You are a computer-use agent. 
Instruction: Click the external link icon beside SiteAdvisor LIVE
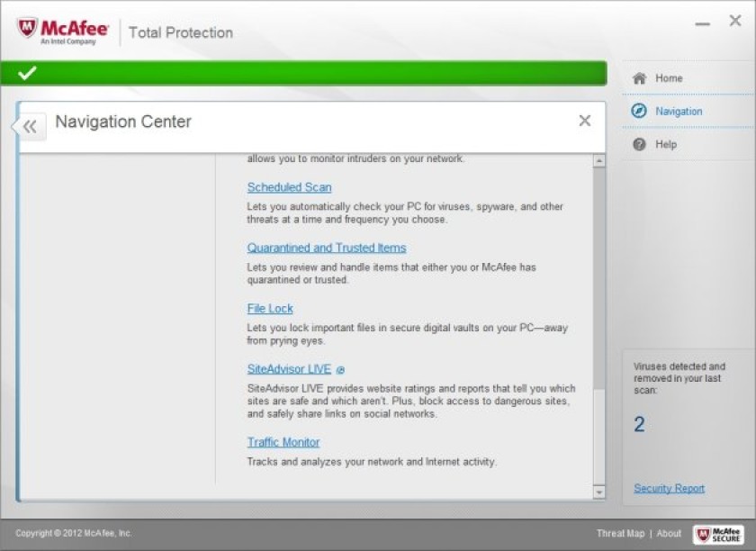pyautogui.click(x=340, y=370)
